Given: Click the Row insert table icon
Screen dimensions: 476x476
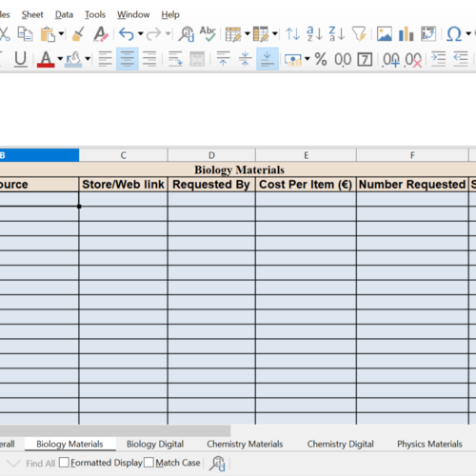Looking at the screenshot, I should pyautogui.click(x=233, y=33).
